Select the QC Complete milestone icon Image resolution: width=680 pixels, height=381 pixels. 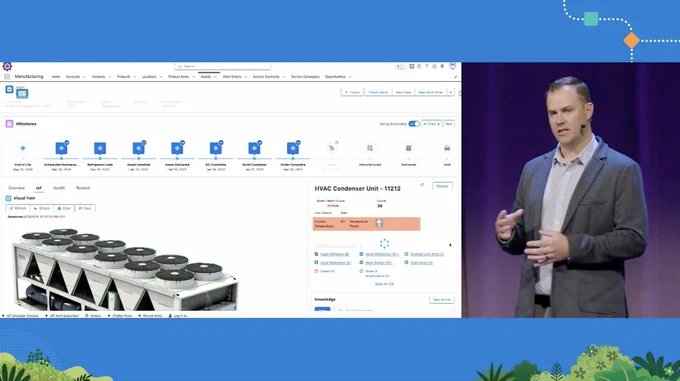pos(216,148)
